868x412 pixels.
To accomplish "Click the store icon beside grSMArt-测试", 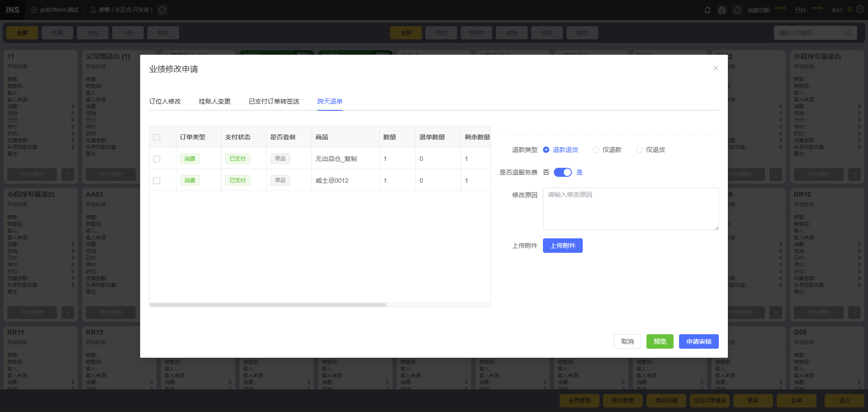I will click(34, 10).
